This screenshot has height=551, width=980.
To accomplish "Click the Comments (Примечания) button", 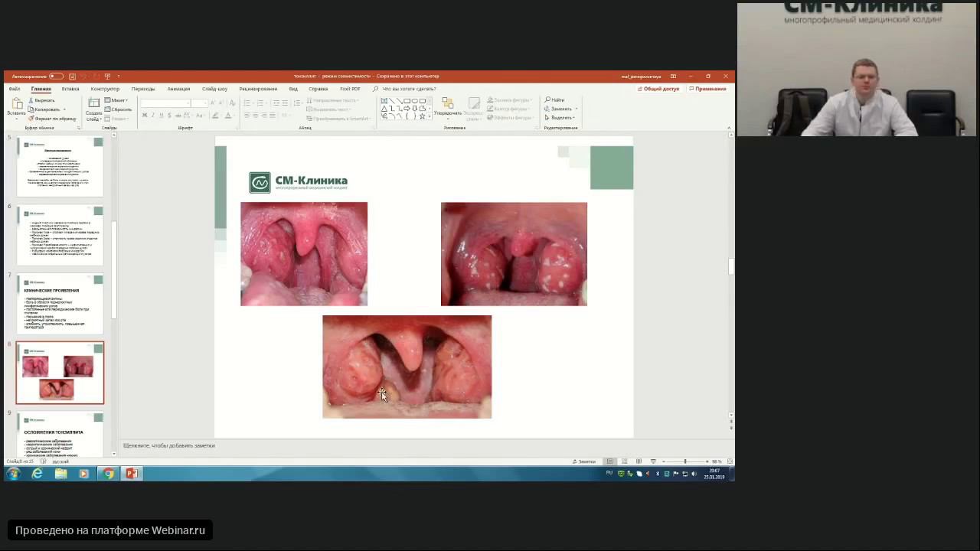I will point(707,89).
